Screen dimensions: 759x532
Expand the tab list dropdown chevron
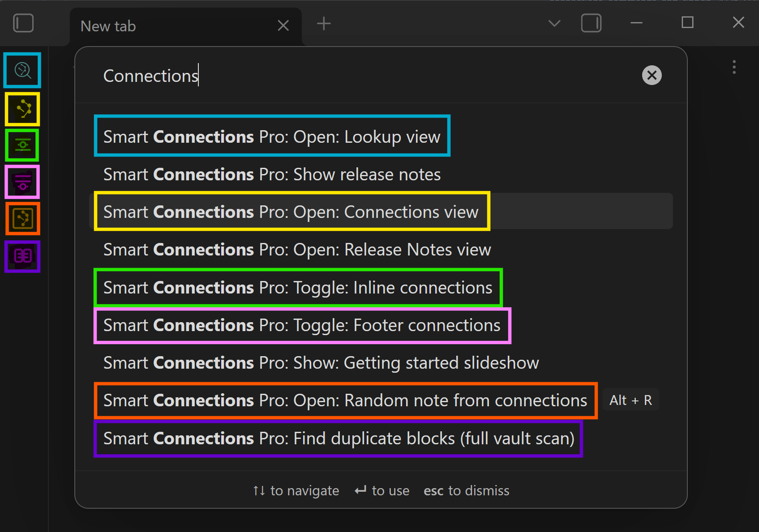554,23
